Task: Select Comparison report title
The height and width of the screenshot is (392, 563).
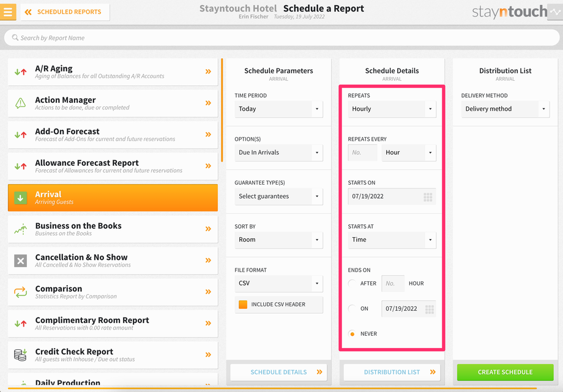Action: [59, 289]
